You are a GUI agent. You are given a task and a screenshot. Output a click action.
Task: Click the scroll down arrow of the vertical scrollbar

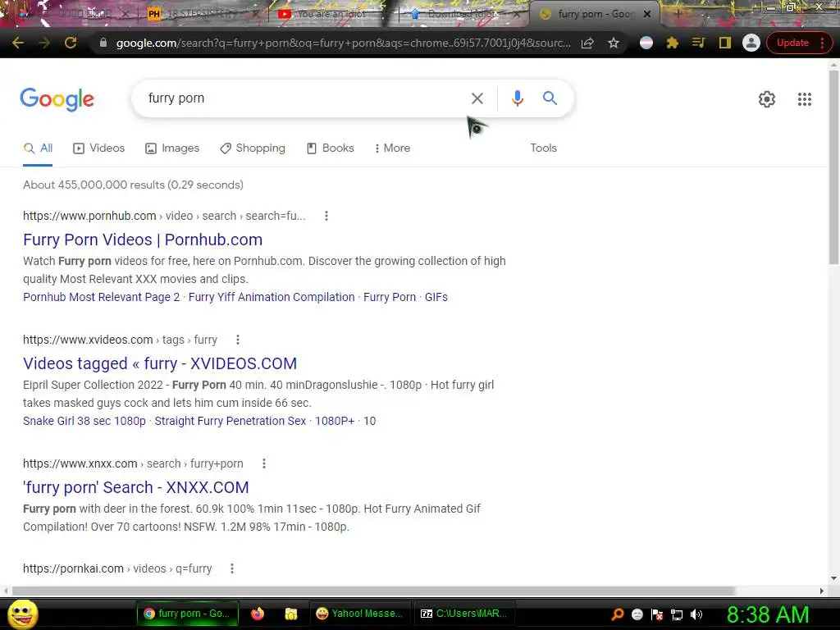[x=833, y=578]
